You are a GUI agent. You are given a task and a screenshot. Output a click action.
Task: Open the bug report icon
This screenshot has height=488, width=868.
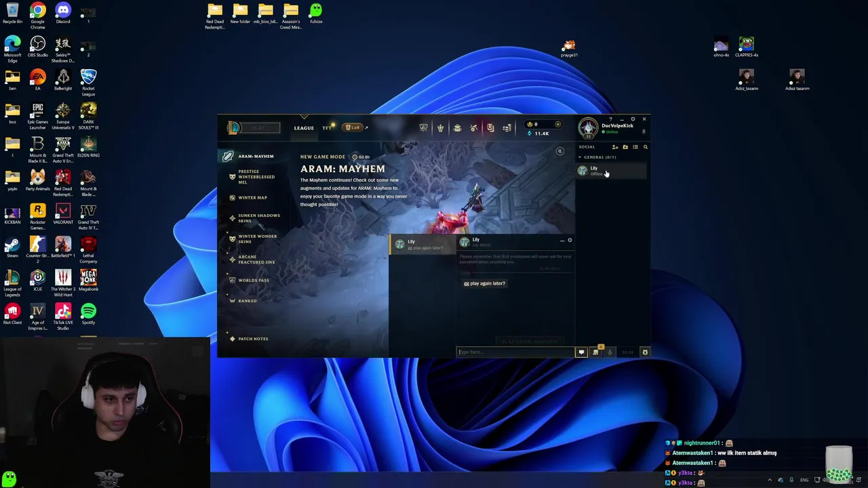tap(645, 352)
